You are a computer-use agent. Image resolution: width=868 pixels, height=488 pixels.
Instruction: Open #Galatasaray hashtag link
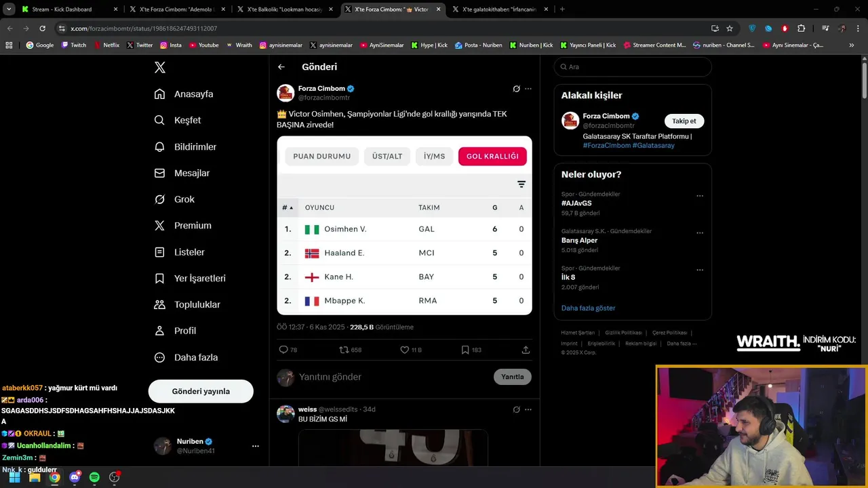coord(653,146)
